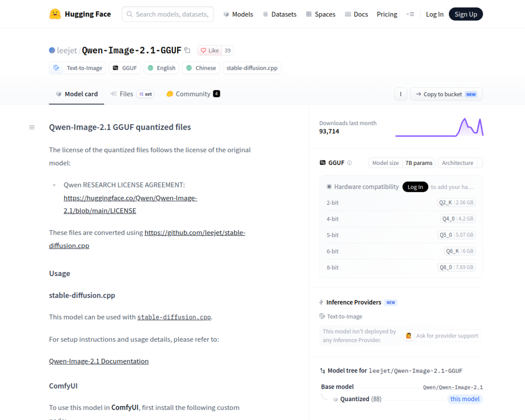Screen dimensions: 525x420
Task: Click the inline stable-diffusion.cpp code link
Action: pos(174,317)
